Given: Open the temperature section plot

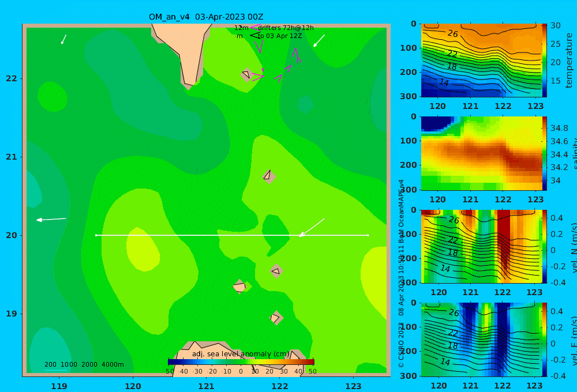Looking at the screenshot, I should (481, 61).
